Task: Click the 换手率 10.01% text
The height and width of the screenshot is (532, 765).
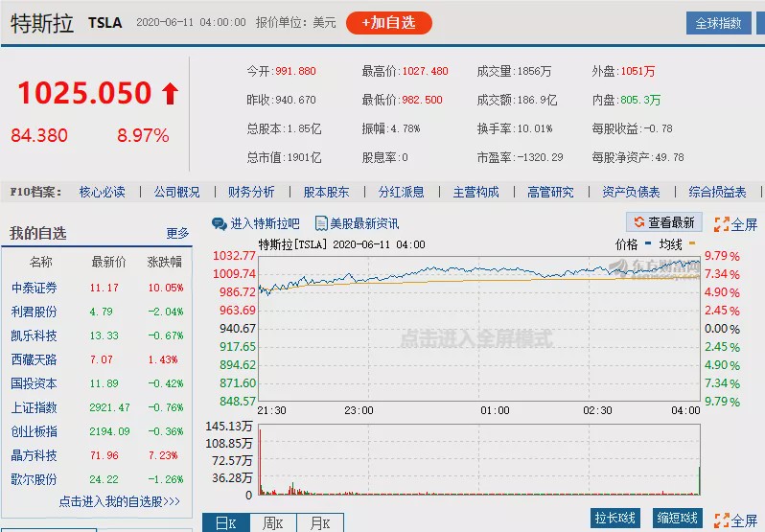Action: click(515, 128)
